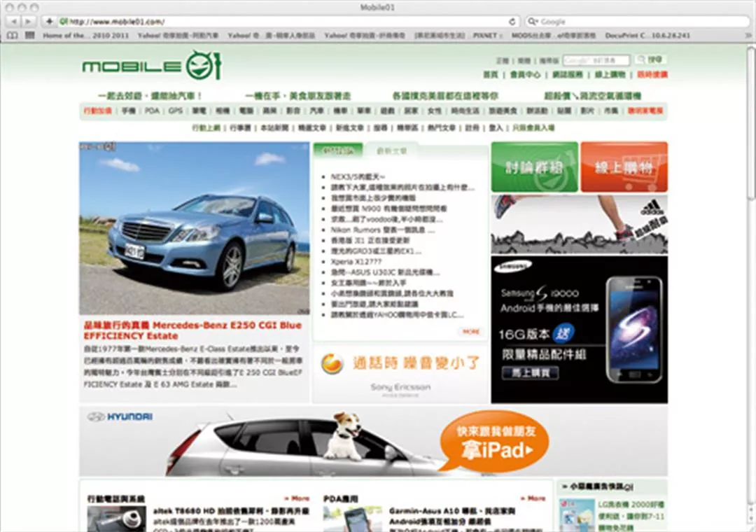Open the bookmarks book icon

12,35
